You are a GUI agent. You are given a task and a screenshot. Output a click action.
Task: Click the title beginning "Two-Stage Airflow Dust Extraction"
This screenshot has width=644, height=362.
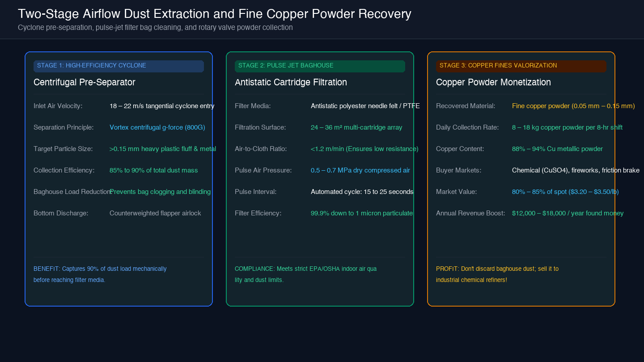pyautogui.click(x=214, y=14)
